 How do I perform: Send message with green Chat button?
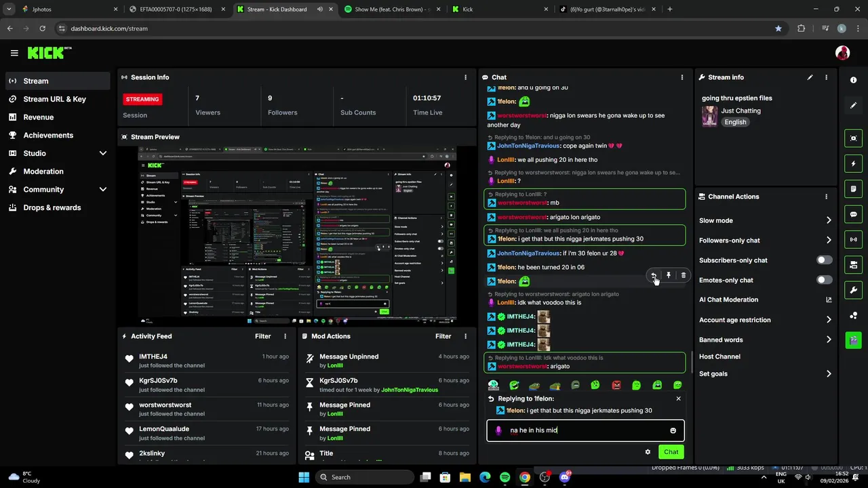(x=671, y=452)
